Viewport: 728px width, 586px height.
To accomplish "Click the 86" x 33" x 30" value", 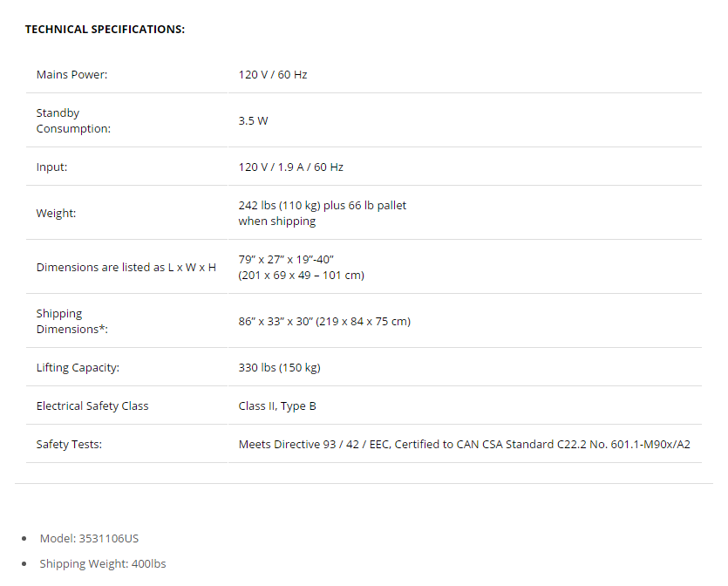I will pos(324,321).
